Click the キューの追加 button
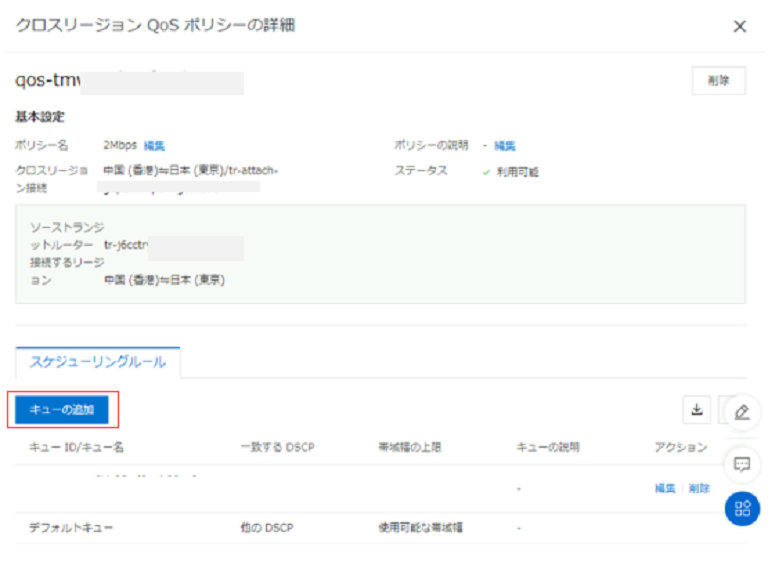 pos(62,409)
